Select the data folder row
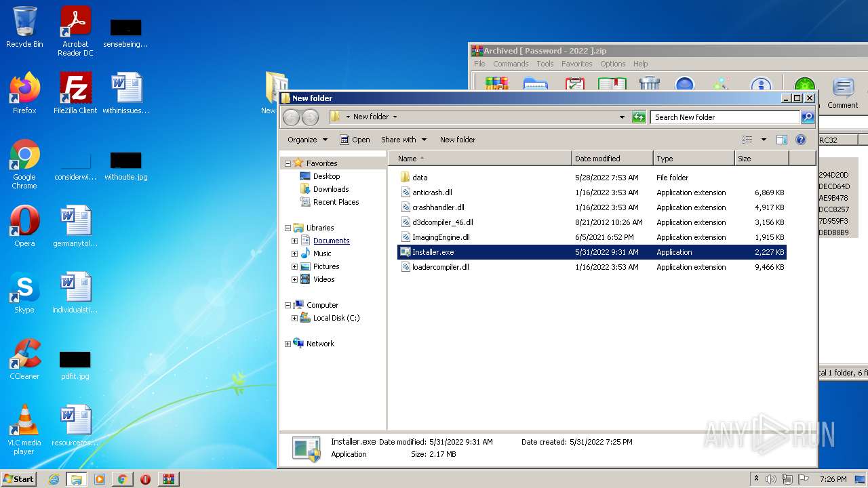Viewport: 868px width, 488px height. (592, 178)
